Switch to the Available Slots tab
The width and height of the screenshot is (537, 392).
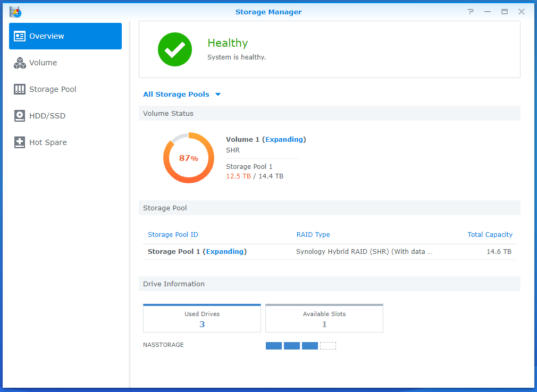coord(324,318)
